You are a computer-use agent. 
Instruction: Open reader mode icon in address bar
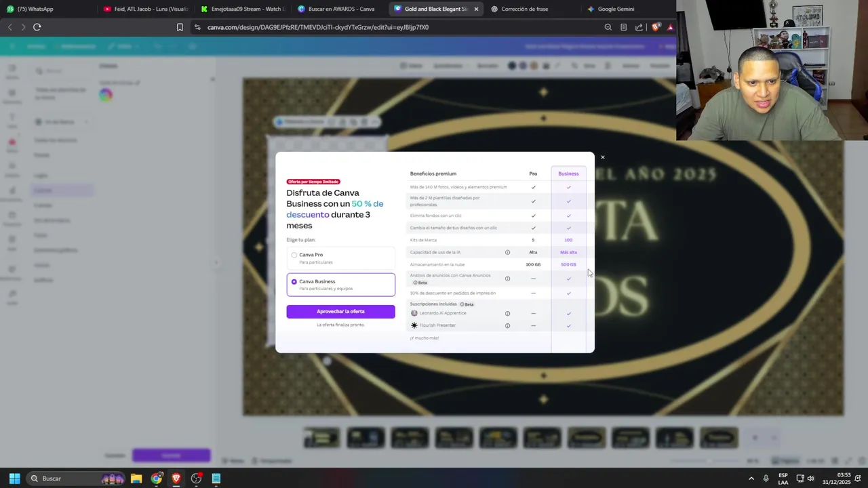coord(624,27)
